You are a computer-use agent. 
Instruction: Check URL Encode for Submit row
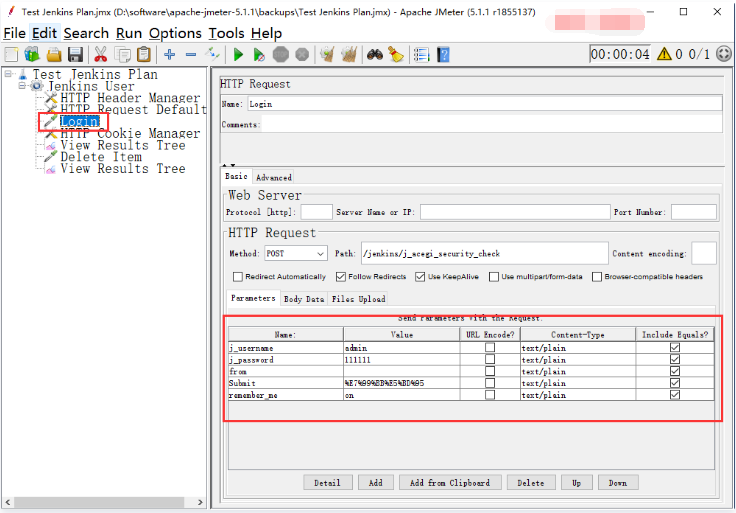(x=490, y=383)
